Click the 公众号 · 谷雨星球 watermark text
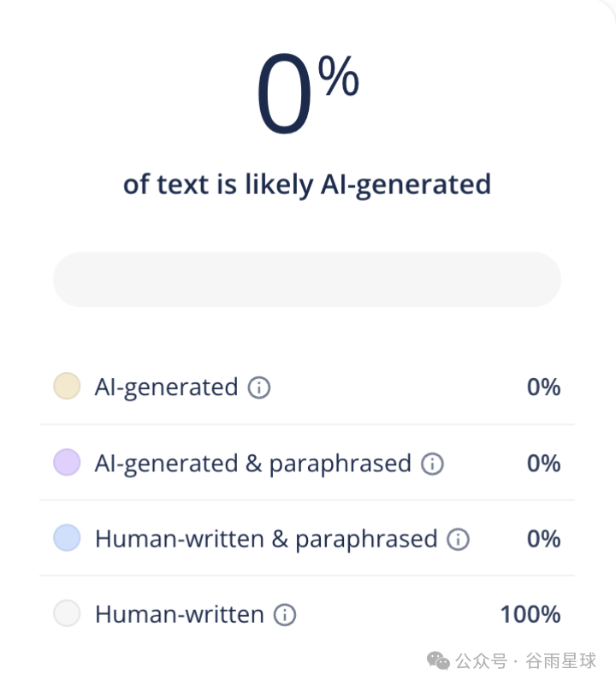 [525, 660]
